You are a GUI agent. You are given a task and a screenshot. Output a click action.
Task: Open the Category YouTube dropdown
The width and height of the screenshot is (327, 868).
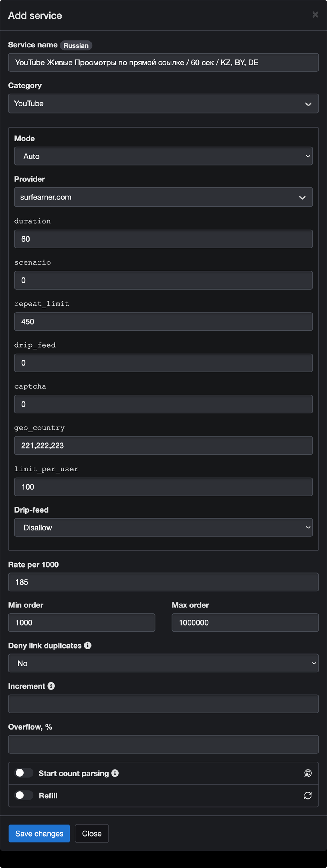tap(163, 104)
